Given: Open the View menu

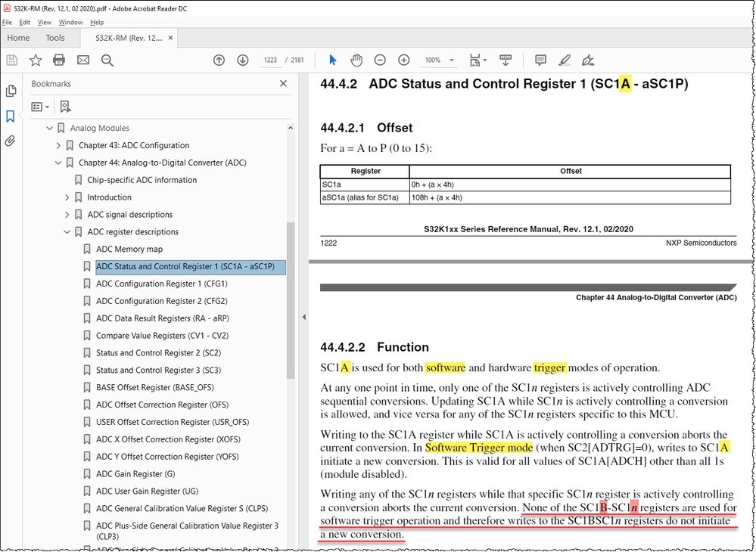Looking at the screenshot, I should (44, 22).
